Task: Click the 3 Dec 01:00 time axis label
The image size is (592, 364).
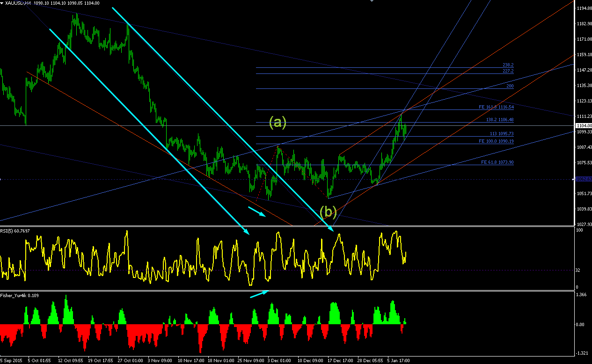Action: point(278,361)
